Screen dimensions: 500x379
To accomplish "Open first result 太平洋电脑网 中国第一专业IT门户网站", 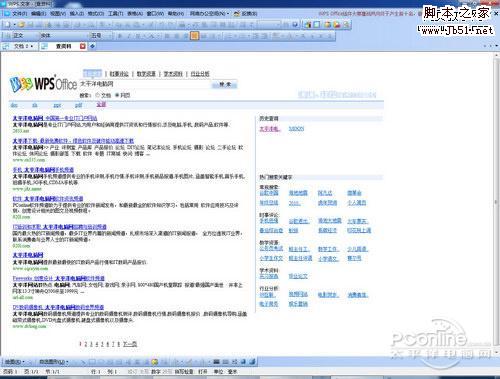I will tap(55, 118).
